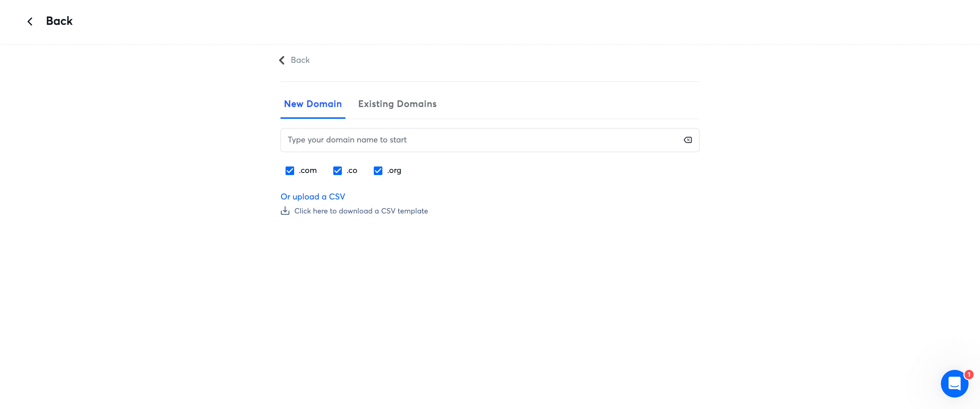This screenshot has height=409, width=980.
Task: Clear the domain input with backspace icon
Action: tap(687, 140)
